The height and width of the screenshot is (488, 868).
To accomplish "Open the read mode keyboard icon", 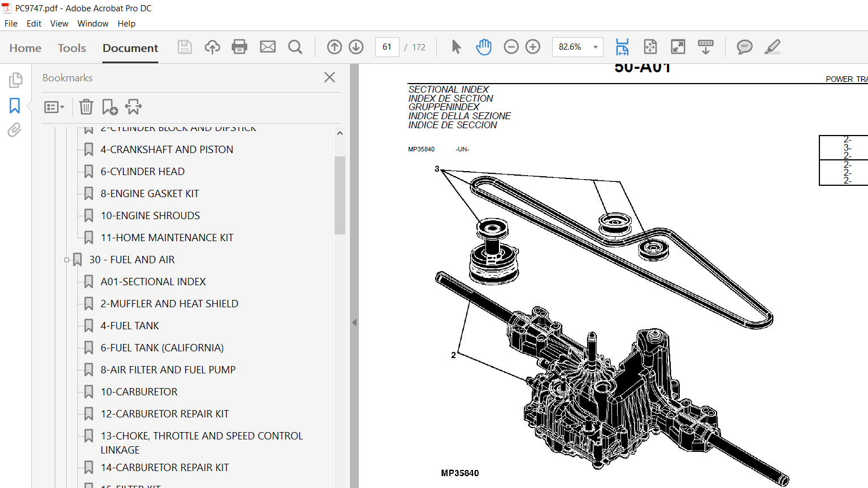I will pos(706,47).
